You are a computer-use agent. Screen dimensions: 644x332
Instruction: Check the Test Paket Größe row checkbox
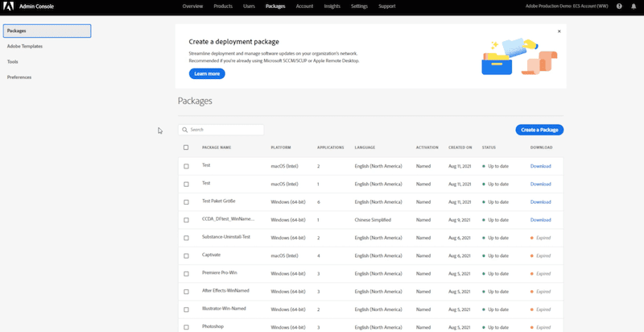[x=186, y=202]
